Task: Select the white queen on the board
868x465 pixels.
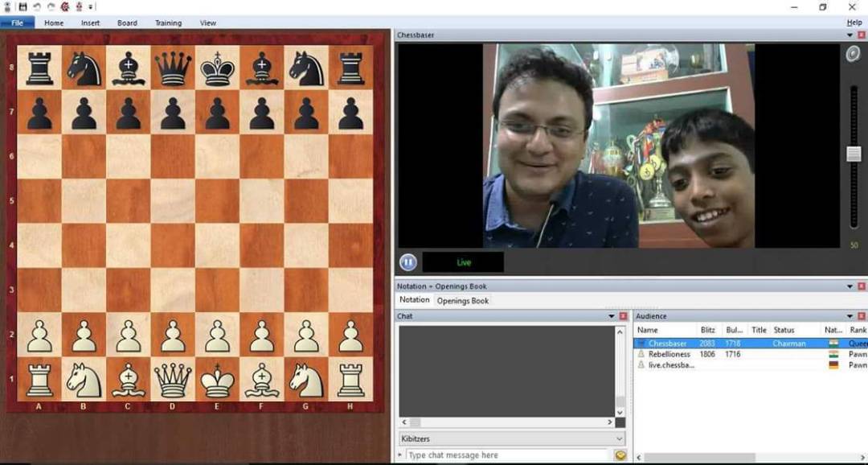Action: pos(173,380)
